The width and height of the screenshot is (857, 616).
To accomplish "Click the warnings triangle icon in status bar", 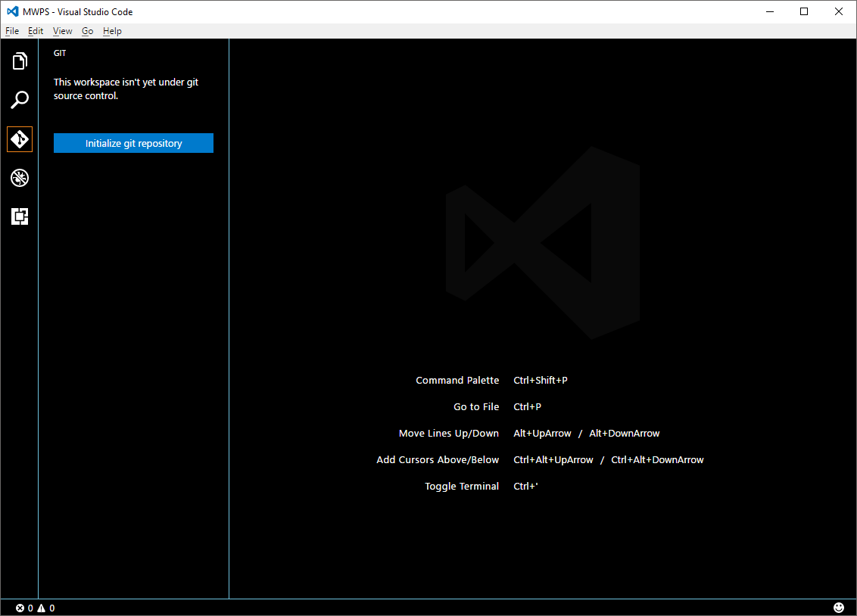I will pyautogui.click(x=42, y=608).
